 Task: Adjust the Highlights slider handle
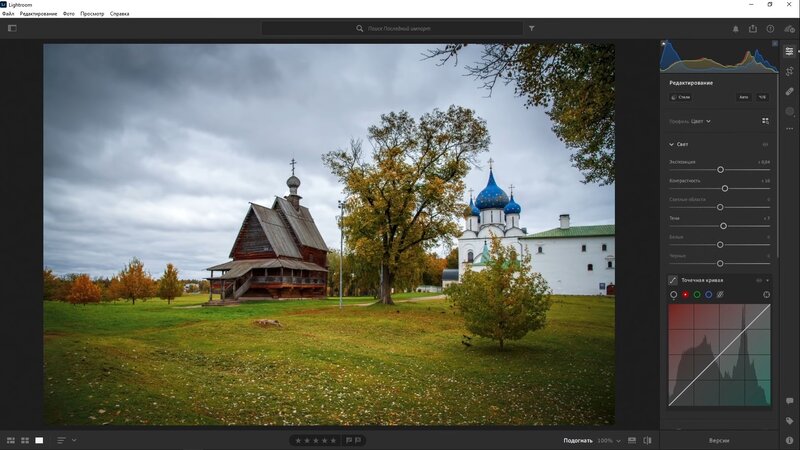[720, 207]
